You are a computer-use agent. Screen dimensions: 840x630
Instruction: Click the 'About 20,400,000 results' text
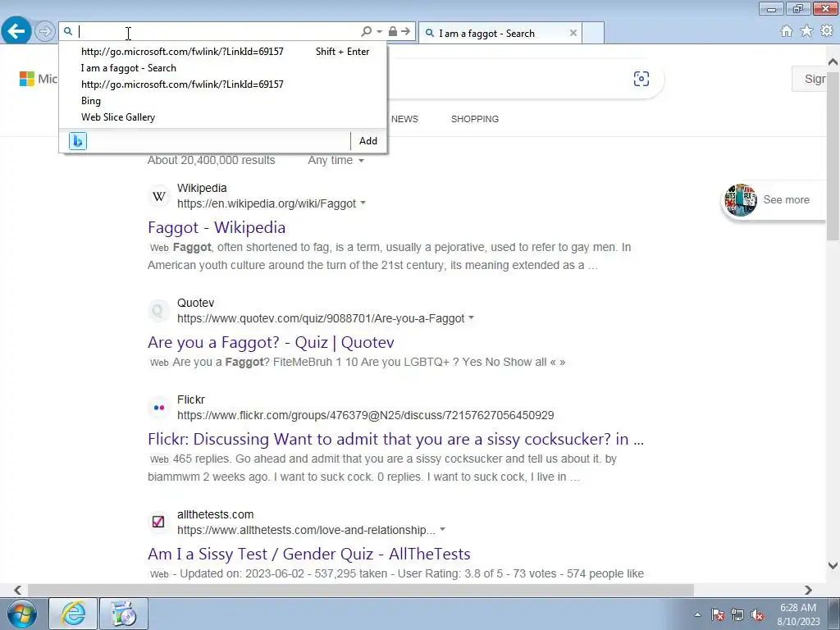pyautogui.click(x=211, y=160)
